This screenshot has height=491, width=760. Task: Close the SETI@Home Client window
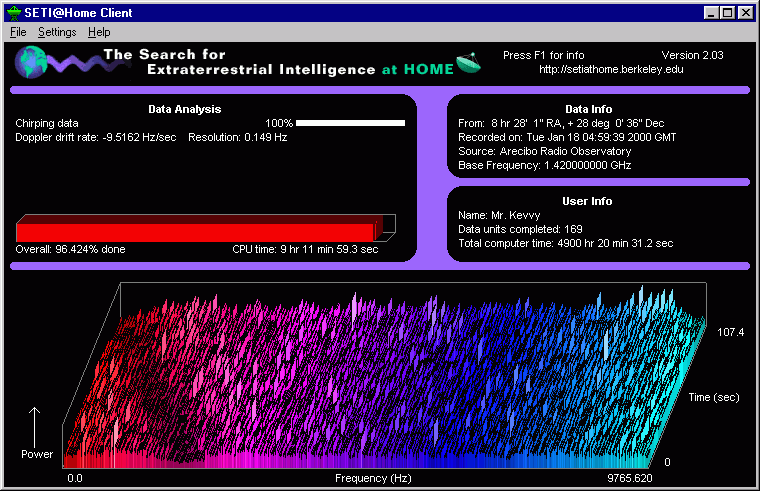[745, 13]
